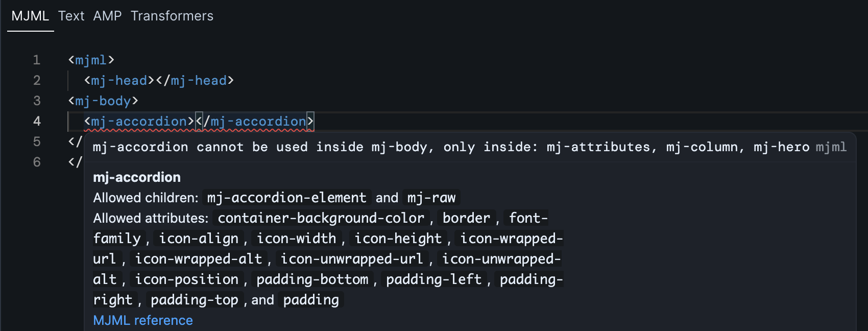This screenshot has height=331, width=868.
Task: Select line number 4 in the gutter
Action: coord(37,121)
